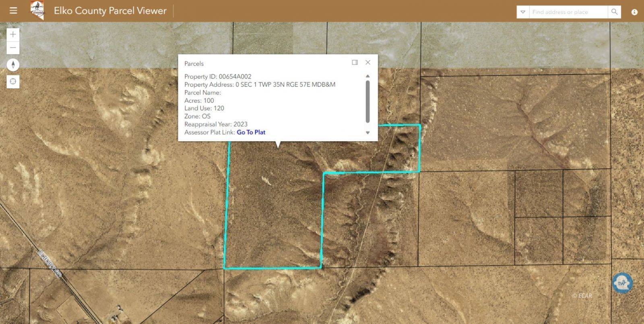Click the Elburz Rd road label
The image size is (644, 324).
tap(50, 264)
